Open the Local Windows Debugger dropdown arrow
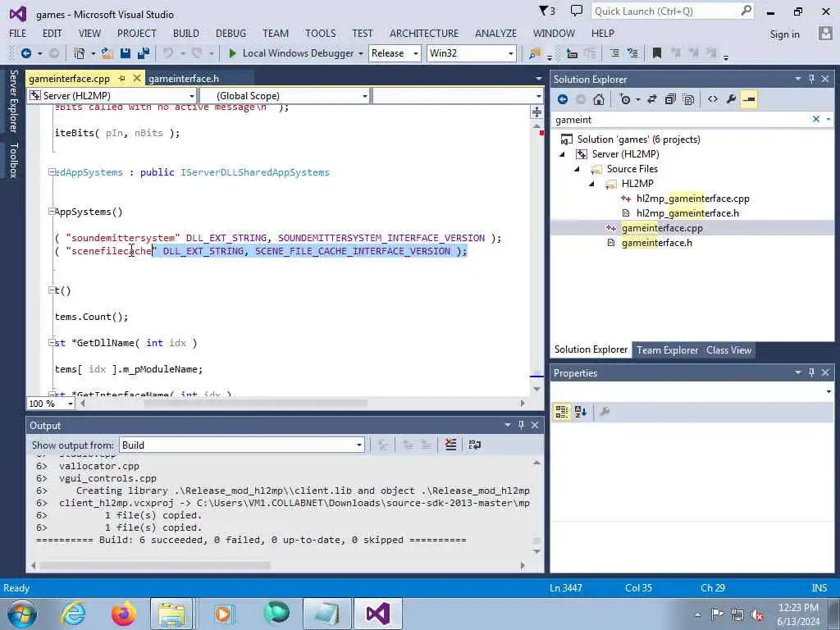 point(361,53)
